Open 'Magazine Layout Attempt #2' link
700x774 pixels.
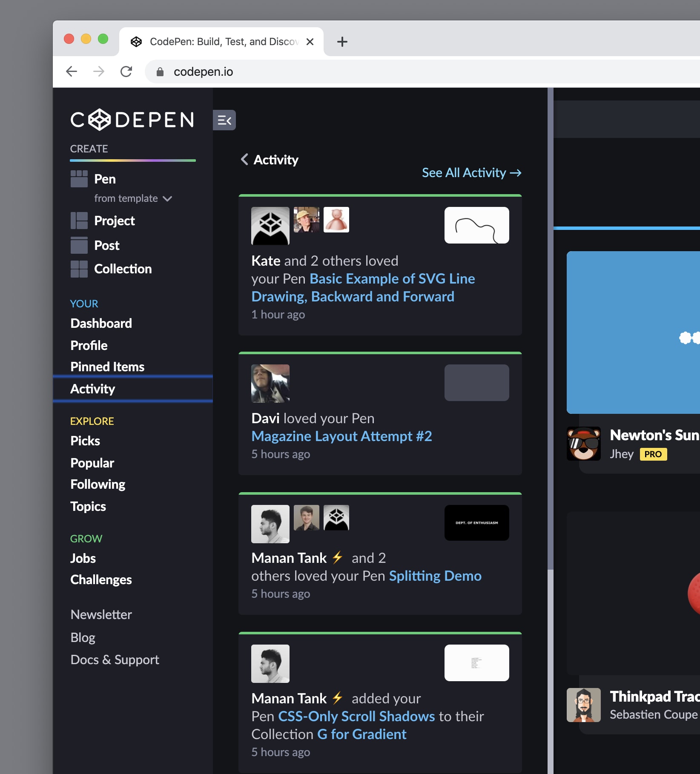click(x=342, y=436)
